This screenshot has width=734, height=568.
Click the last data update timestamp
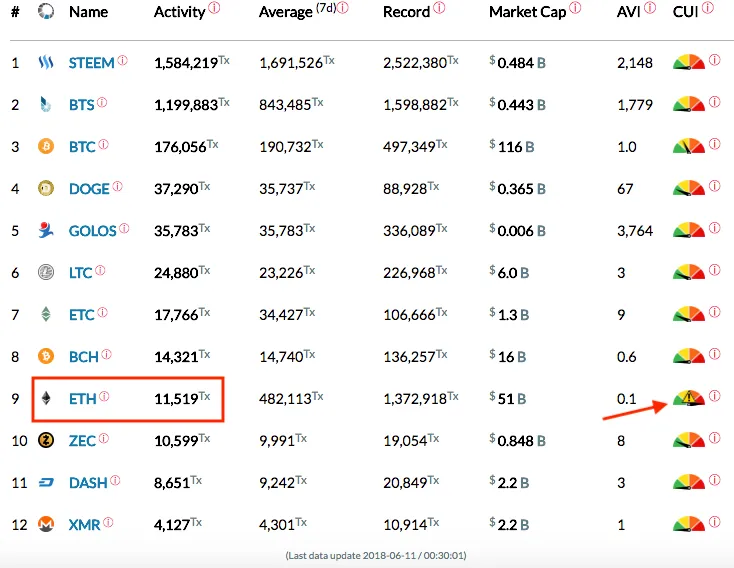coord(376,556)
